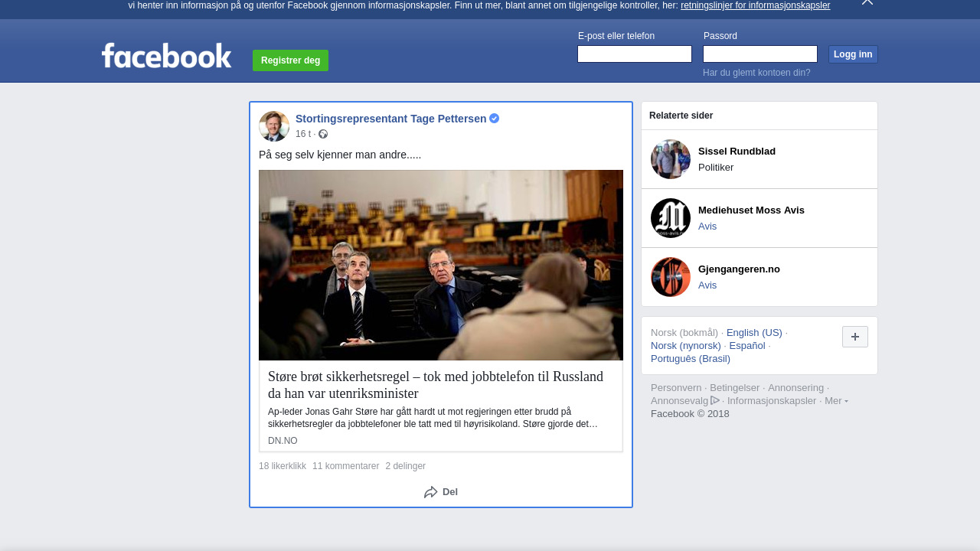Viewport: 980px width, 551px height.
Task: Click the Facebook logo
Action: tap(166, 56)
